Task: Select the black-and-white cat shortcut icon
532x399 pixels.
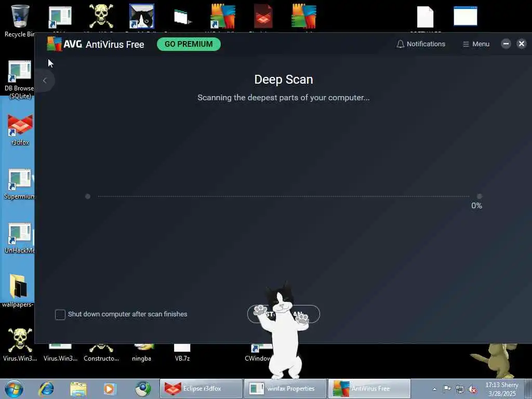Action: pyautogui.click(x=141, y=16)
